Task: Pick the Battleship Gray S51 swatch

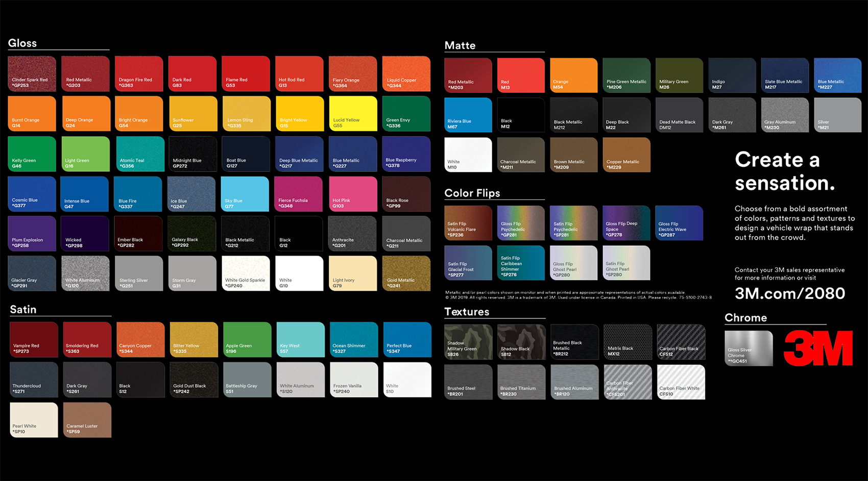Action: pos(248,379)
